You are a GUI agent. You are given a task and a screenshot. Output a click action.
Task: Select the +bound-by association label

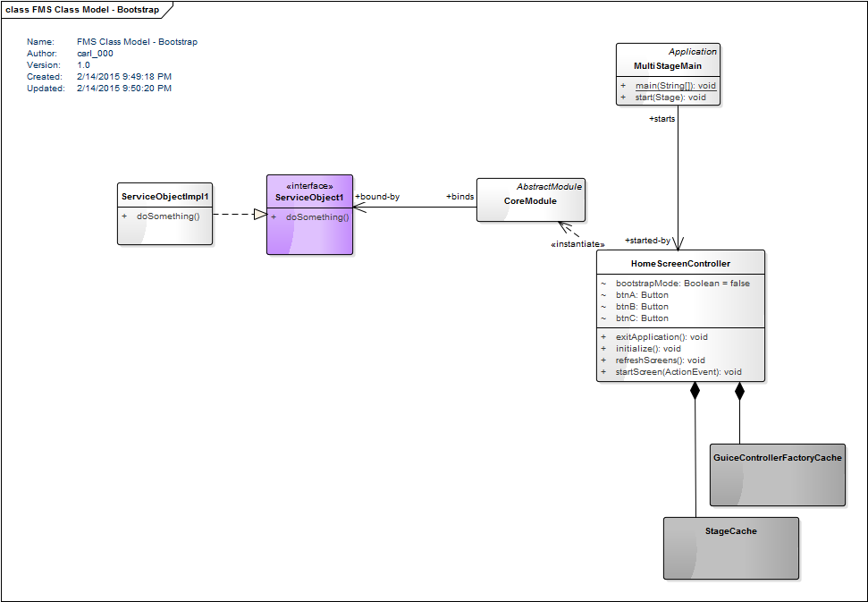click(377, 197)
